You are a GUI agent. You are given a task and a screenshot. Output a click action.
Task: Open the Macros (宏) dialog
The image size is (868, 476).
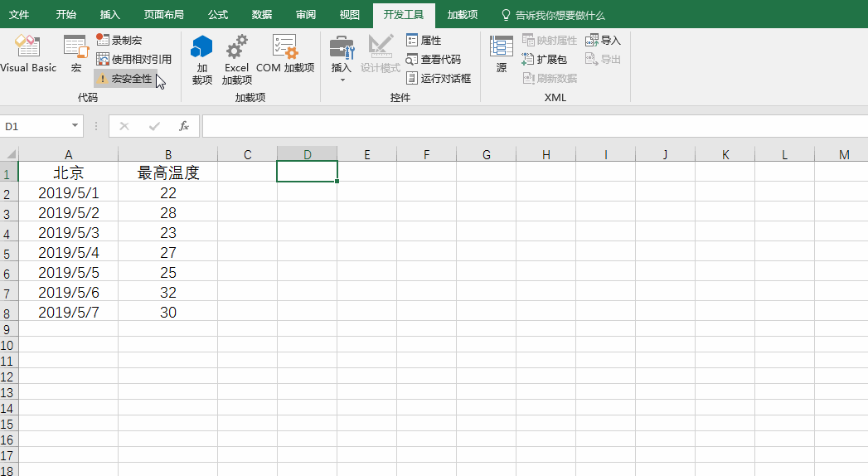point(75,54)
